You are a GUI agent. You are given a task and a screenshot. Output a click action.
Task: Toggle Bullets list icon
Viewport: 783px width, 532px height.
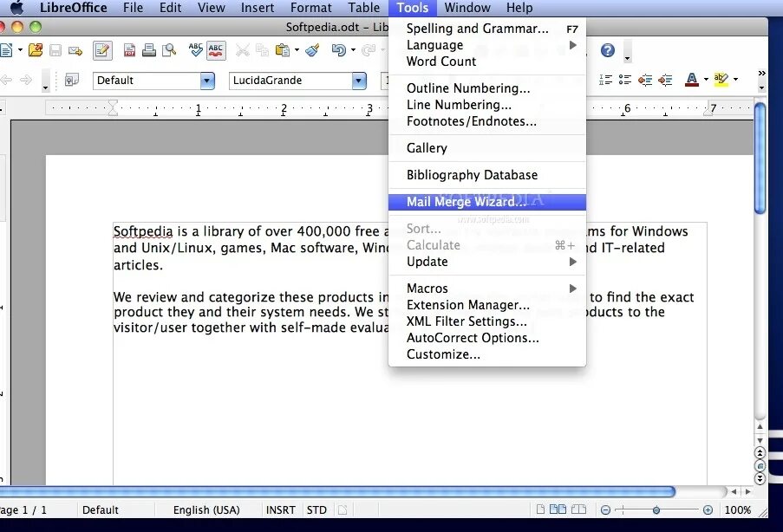pyautogui.click(x=624, y=80)
